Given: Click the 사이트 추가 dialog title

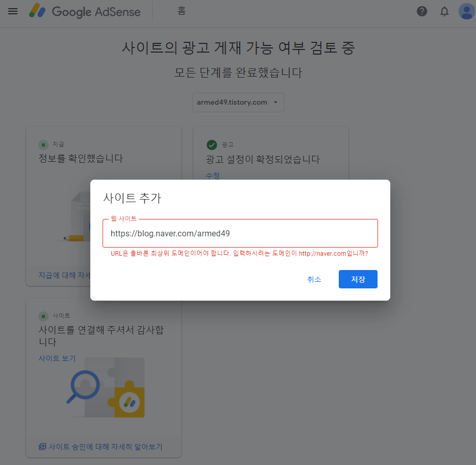Looking at the screenshot, I should click(x=132, y=198).
